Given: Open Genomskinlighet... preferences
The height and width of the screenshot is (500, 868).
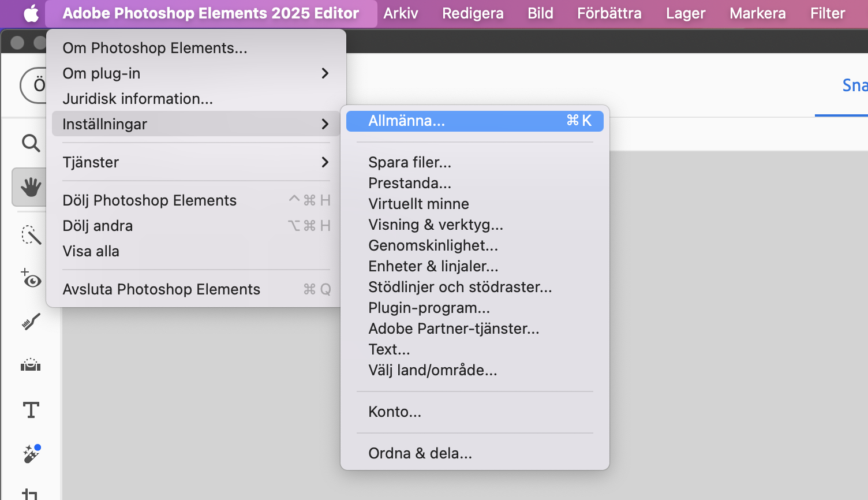Looking at the screenshot, I should (x=474, y=245).
